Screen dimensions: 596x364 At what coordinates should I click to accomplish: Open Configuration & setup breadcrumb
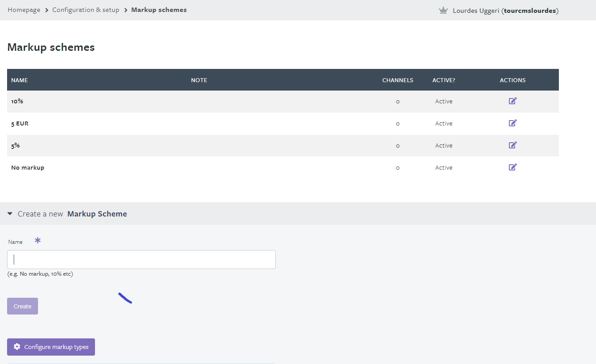(x=86, y=10)
